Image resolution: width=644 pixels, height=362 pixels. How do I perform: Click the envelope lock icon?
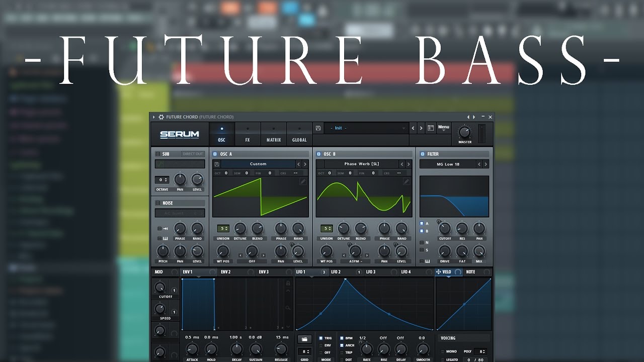(x=288, y=283)
